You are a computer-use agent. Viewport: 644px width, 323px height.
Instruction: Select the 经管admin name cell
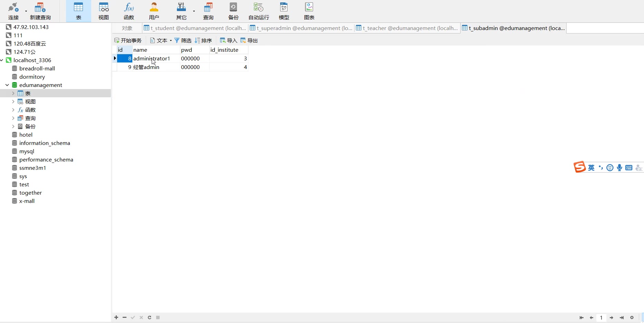tap(155, 67)
